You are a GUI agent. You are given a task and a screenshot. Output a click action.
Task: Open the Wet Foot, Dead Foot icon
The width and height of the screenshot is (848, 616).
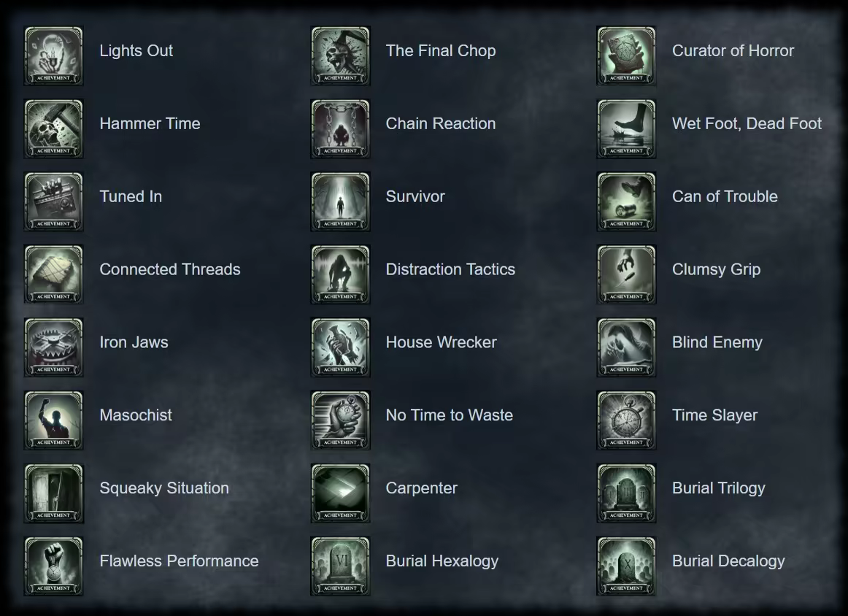[626, 128]
